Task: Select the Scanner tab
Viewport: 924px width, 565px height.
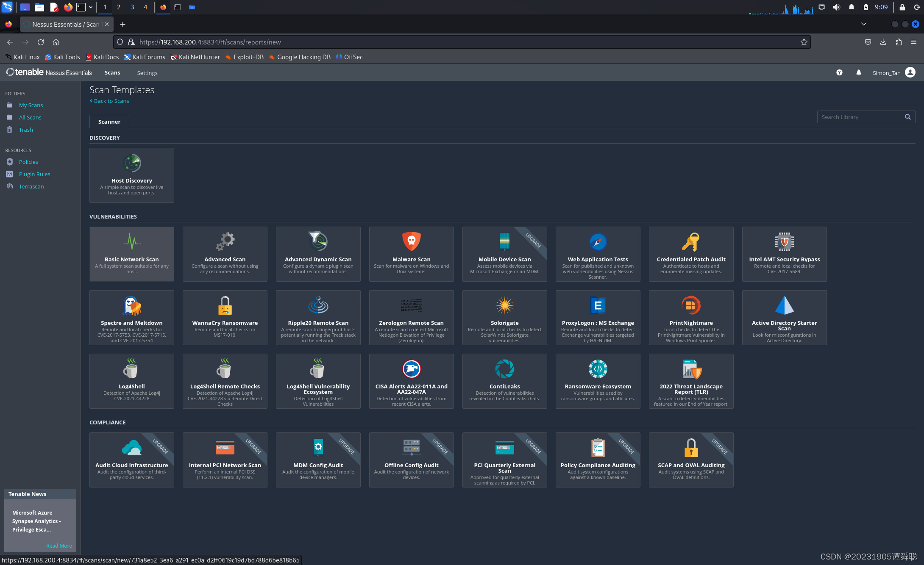Action: point(109,122)
